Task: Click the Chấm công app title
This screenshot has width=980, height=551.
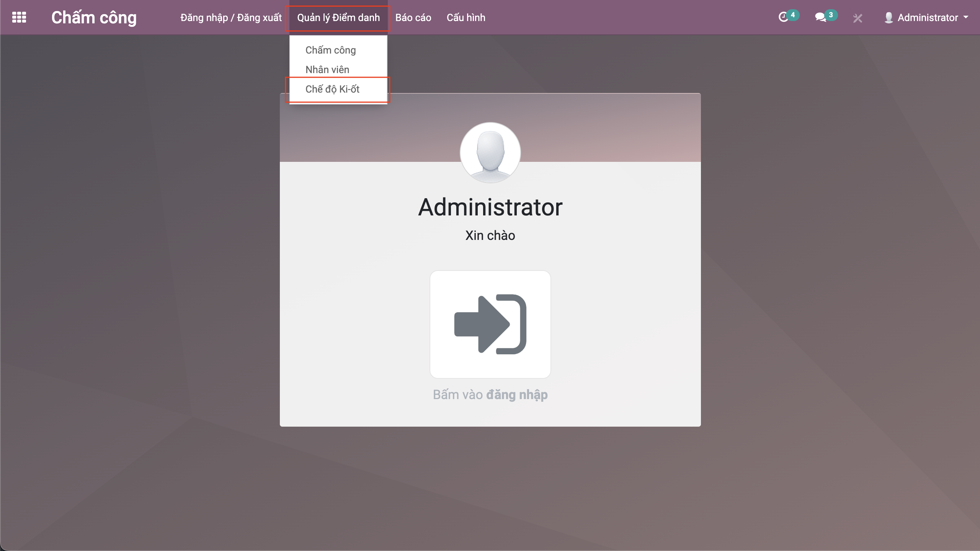Action: (x=94, y=18)
